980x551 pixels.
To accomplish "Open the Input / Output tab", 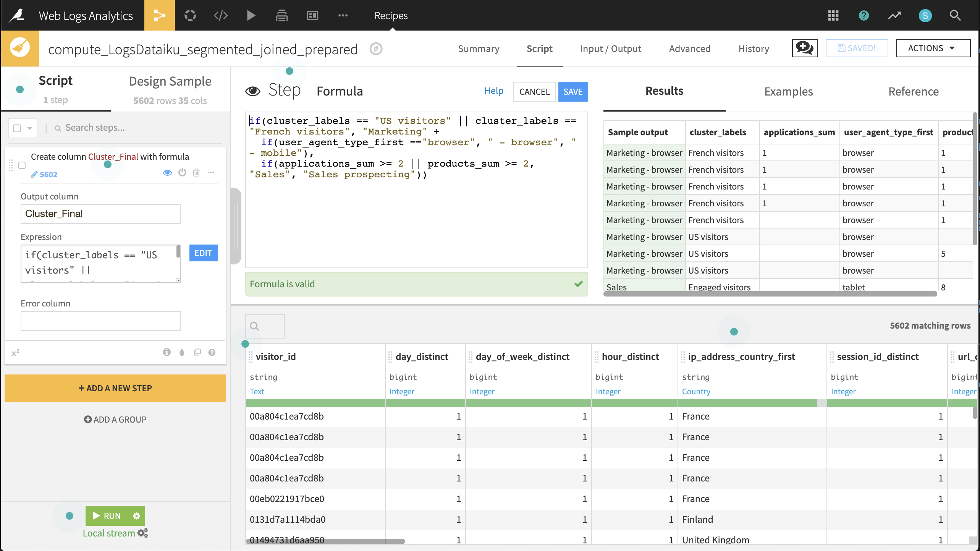I will (610, 49).
